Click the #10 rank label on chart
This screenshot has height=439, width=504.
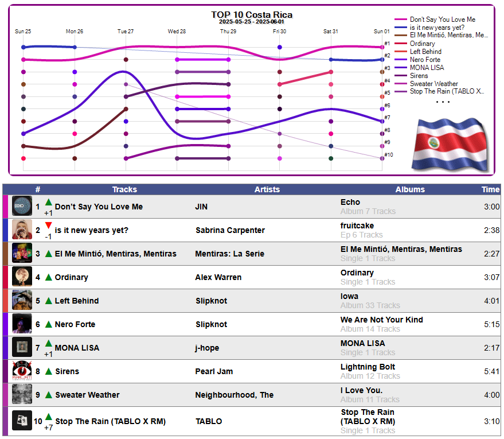click(389, 155)
